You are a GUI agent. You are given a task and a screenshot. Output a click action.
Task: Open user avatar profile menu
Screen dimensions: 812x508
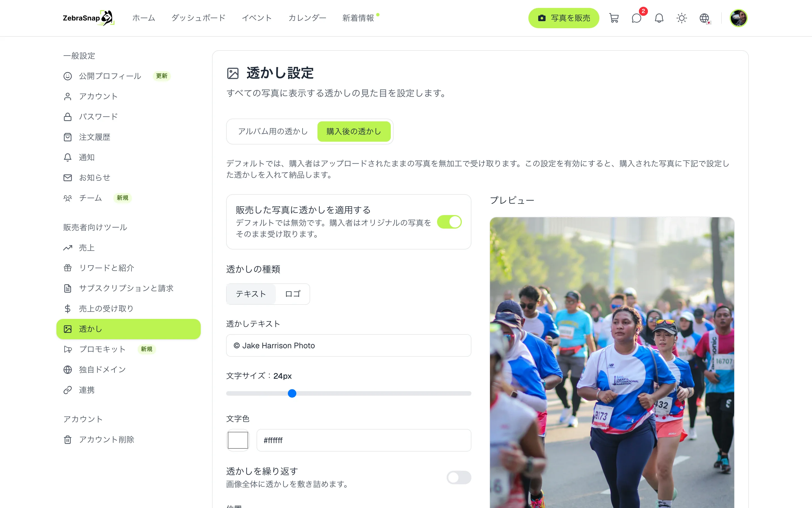click(x=738, y=18)
